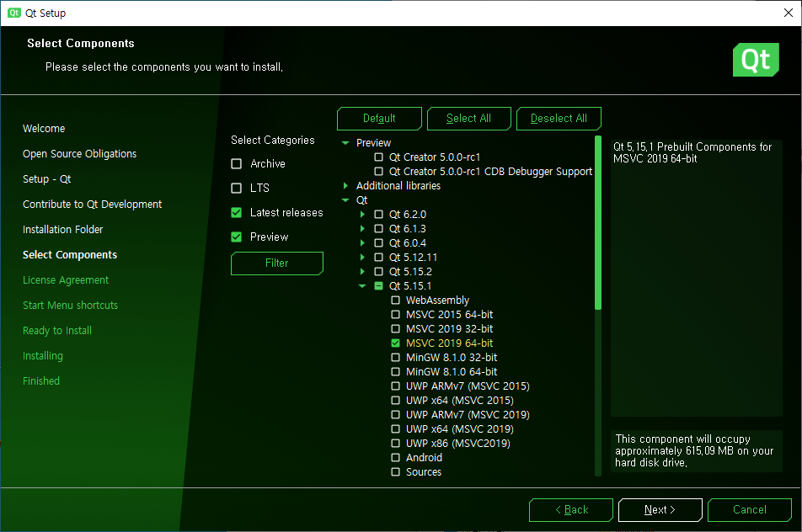Click the Additional libraries label

[x=398, y=186]
